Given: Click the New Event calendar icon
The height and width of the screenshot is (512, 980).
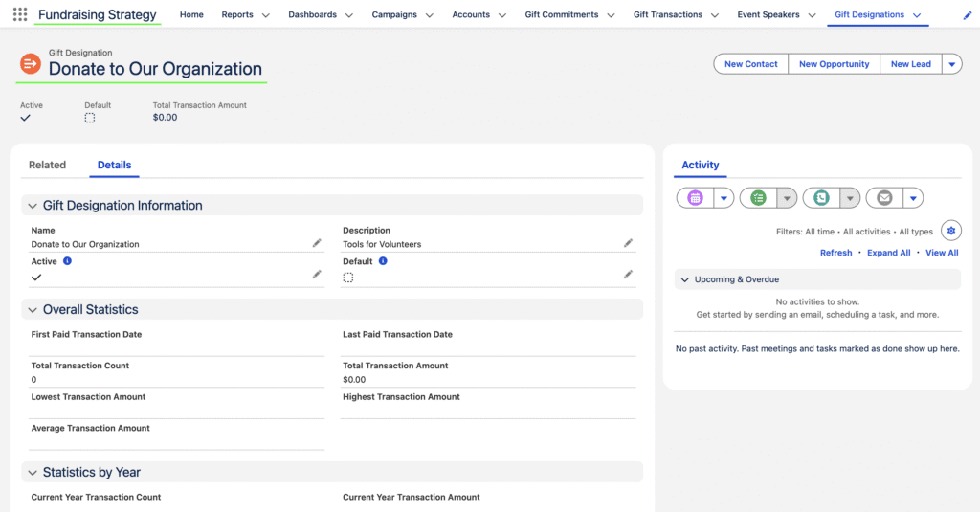Looking at the screenshot, I should click(695, 198).
